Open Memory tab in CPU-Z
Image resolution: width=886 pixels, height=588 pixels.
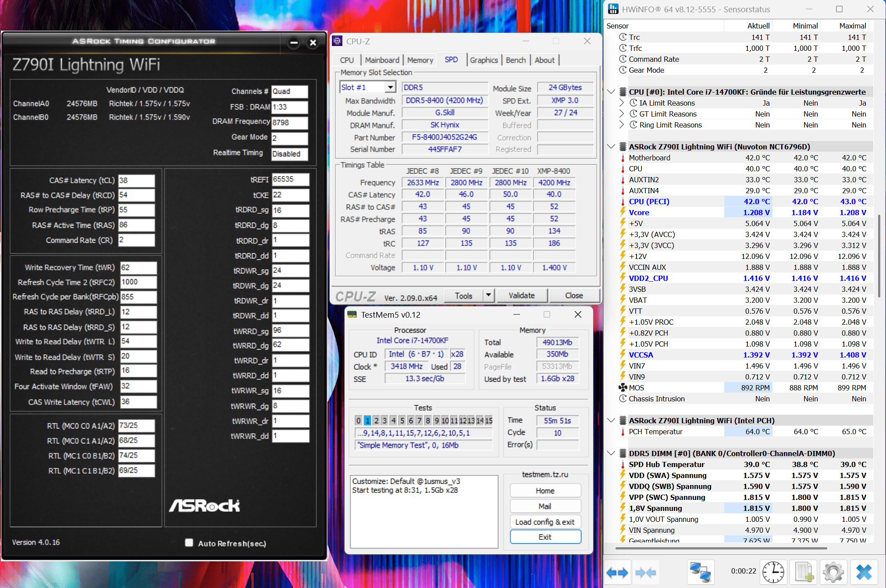(x=420, y=60)
